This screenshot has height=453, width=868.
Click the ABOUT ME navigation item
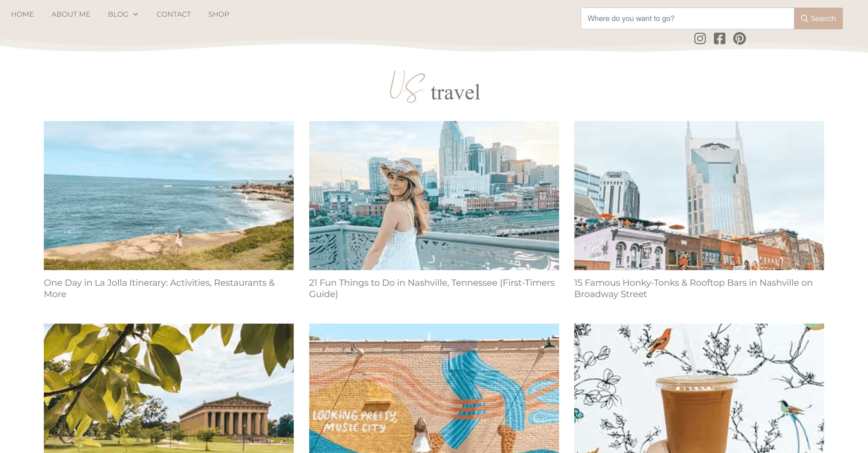(x=70, y=14)
